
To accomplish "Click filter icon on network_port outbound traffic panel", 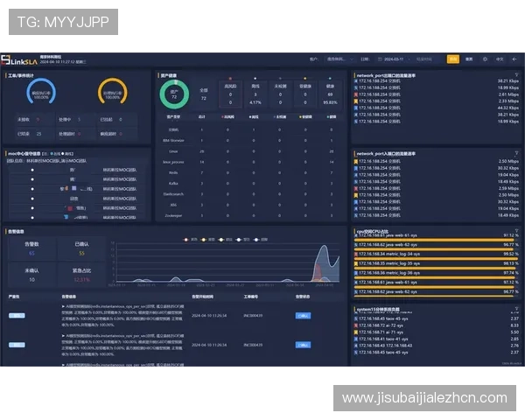I will (x=517, y=75).
